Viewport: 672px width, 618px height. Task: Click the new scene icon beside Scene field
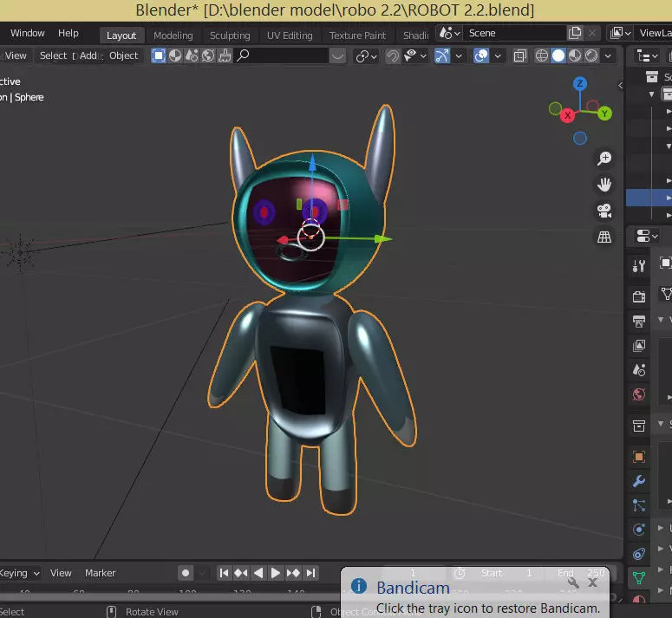click(574, 33)
